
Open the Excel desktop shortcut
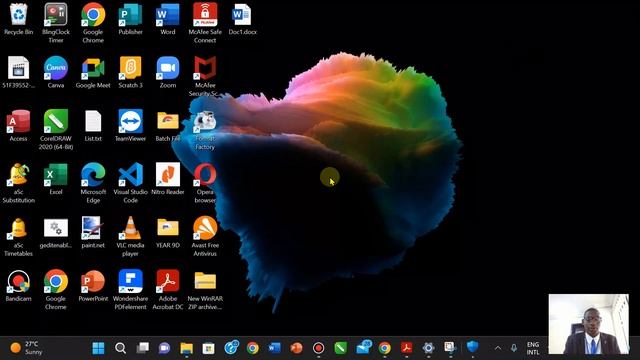click(56, 179)
